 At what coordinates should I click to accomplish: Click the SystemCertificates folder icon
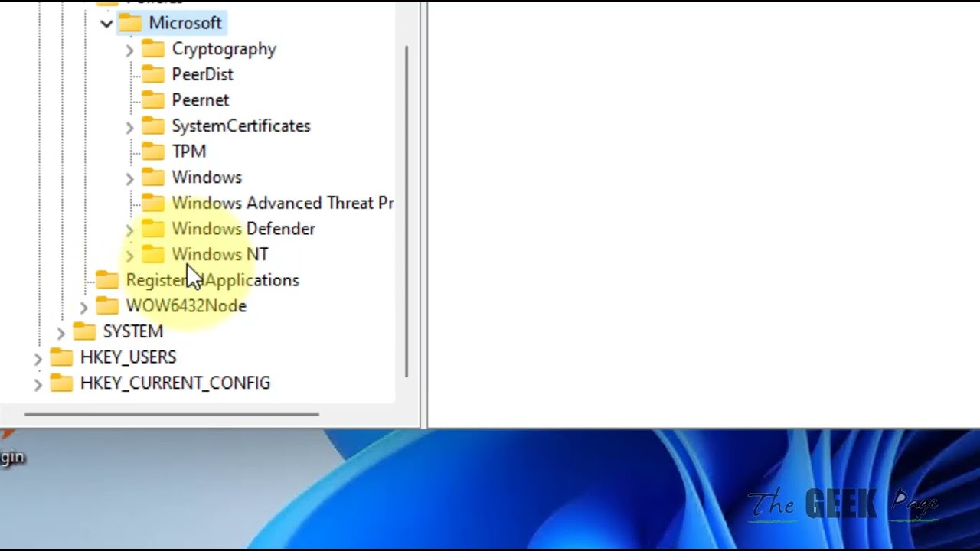153,126
